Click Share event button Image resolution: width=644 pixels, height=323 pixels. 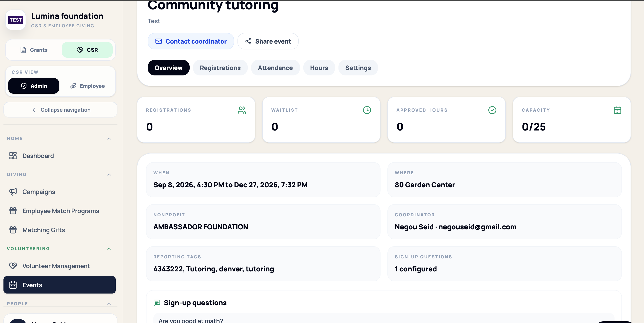pos(268,41)
